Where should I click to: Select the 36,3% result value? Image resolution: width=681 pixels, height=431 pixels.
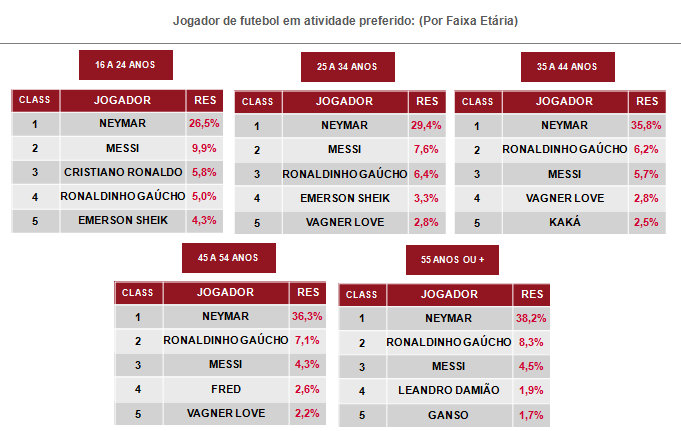pyautogui.click(x=307, y=316)
